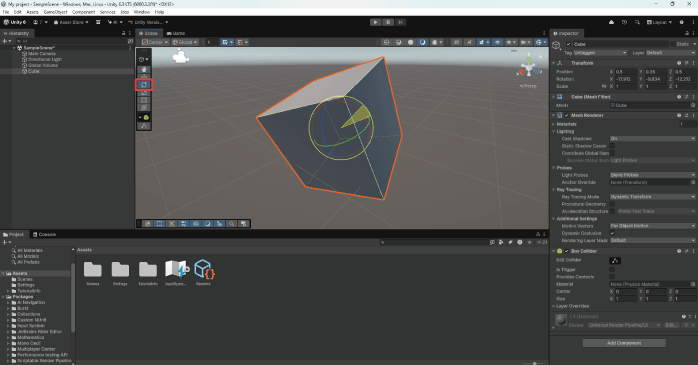Toggle scene visibility eye icon
Image resolution: width=698 pixels, height=365 pixels.
pos(497,42)
